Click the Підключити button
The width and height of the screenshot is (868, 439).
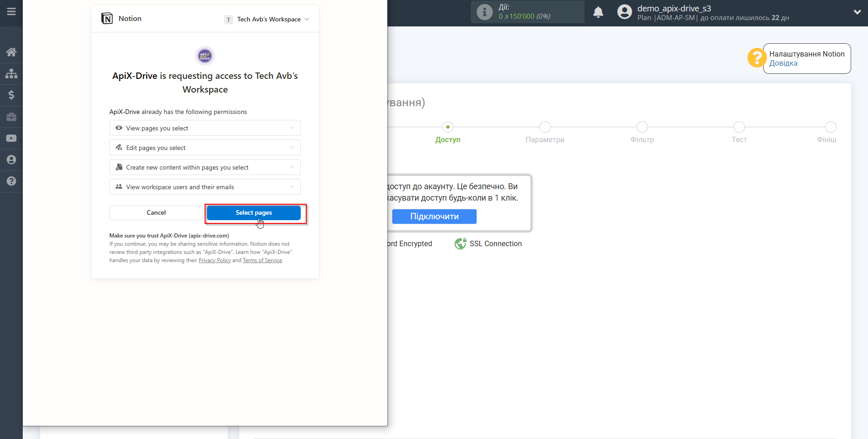(434, 217)
